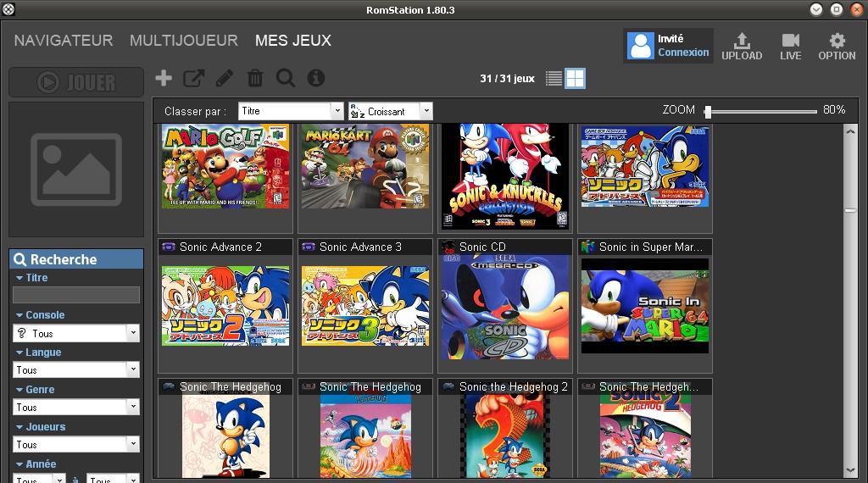
Task: Click the placeholder image preview panel
Action: (x=76, y=169)
